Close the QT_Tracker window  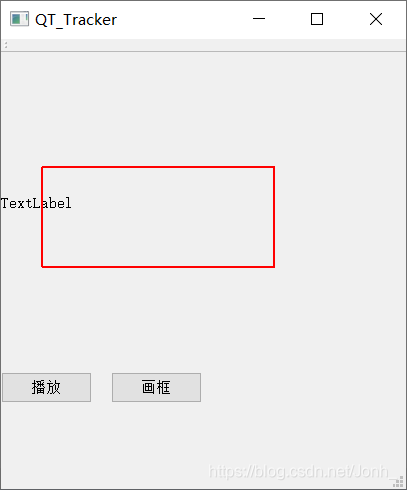(376, 19)
